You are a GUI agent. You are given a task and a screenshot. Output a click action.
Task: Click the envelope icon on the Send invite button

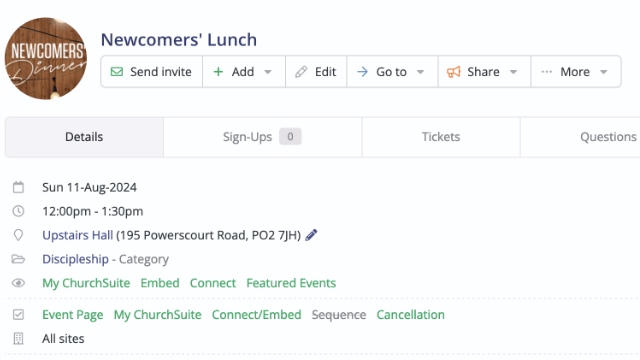(117, 72)
